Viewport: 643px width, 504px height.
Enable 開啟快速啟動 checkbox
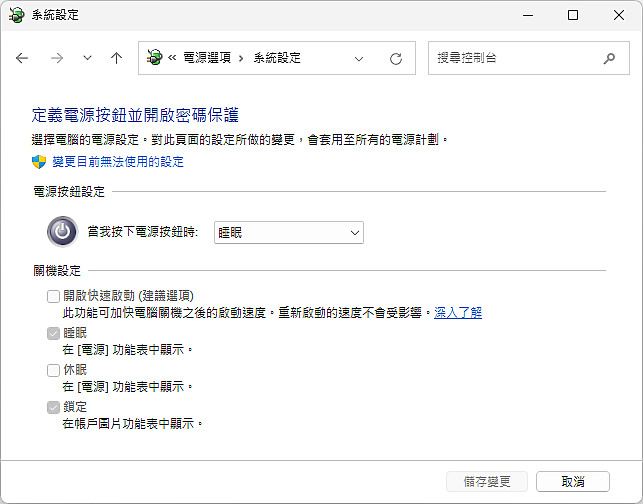point(53,296)
